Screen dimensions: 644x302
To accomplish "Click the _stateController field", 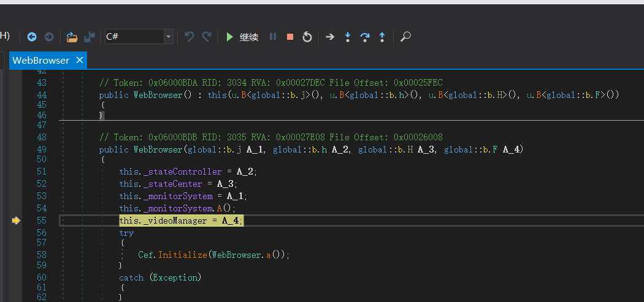I will click(182, 172).
